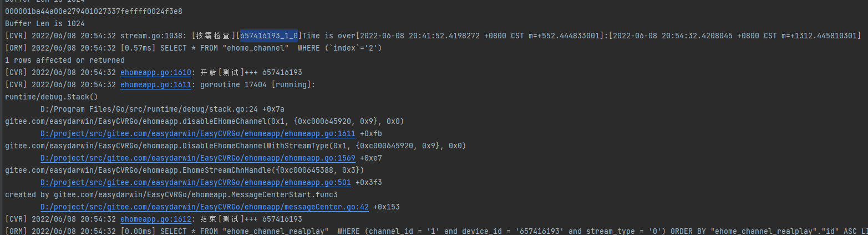Image resolution: width=868 pixels, height=235 pixels.
Task: Click ehomeapp.go:1611 link beside goroutine 17404
Action: click(155, 84)
